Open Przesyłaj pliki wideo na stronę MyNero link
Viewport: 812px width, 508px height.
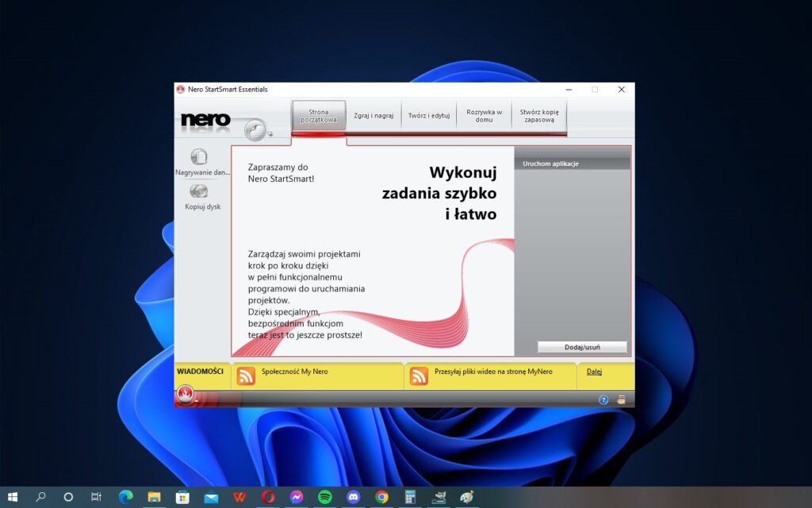tap(493, 371)
